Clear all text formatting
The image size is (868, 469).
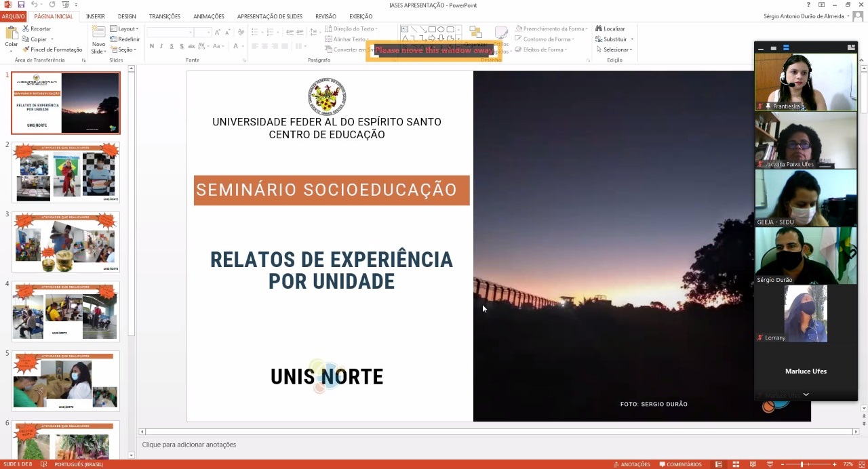[x=241, y=32]
